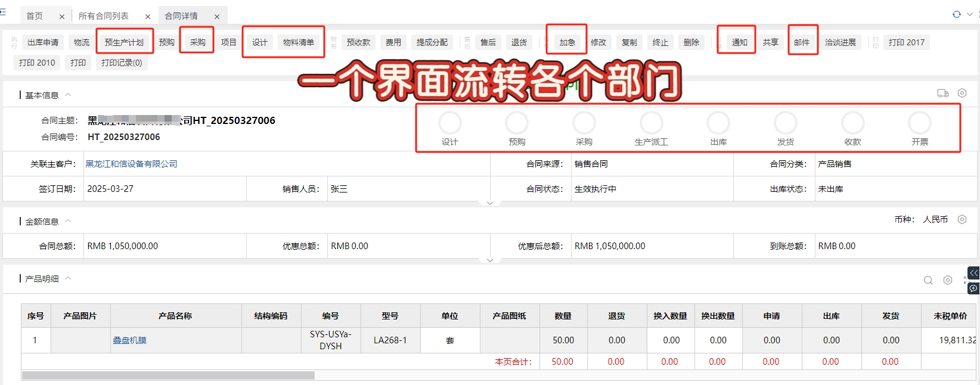Click the chat bubble side icon
The height and width of the screenshot is (385, 980).
(973, 288)
